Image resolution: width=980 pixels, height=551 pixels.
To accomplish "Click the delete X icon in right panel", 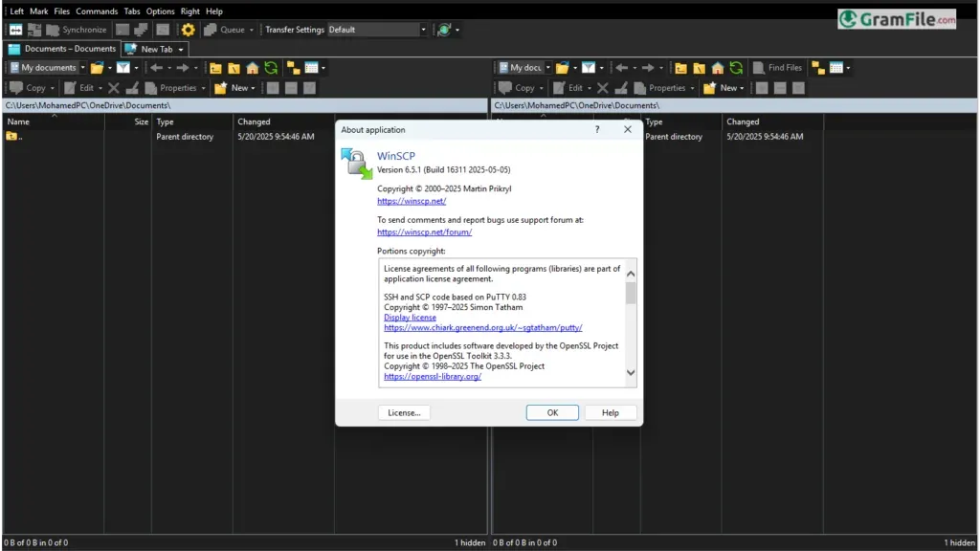I will (603, 88).
